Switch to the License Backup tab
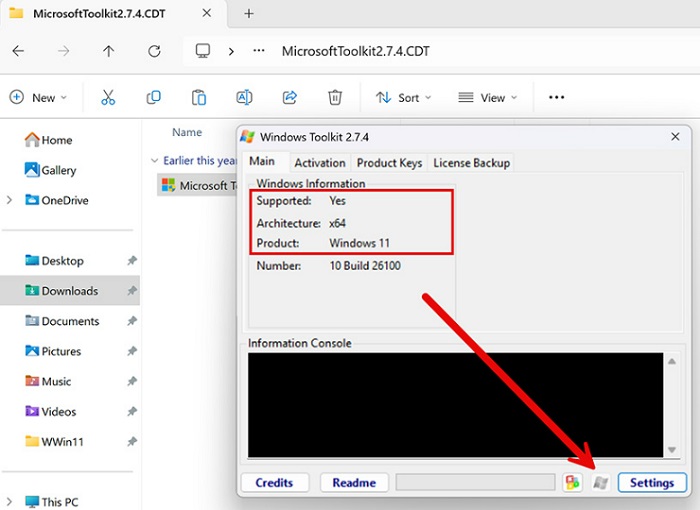This screenshot has height=510, width=700. [x=471, y=163]
